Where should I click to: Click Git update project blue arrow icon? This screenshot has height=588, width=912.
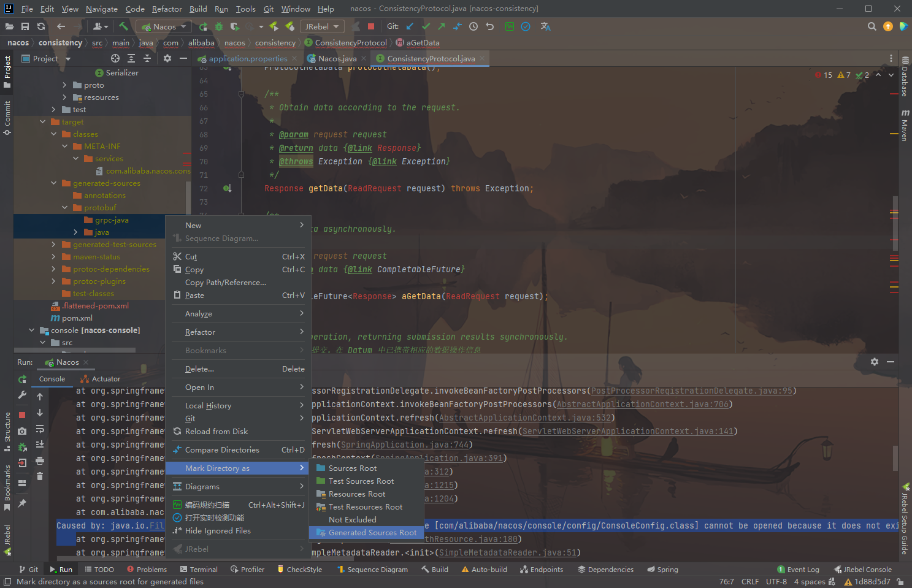(x=410, y=26)
